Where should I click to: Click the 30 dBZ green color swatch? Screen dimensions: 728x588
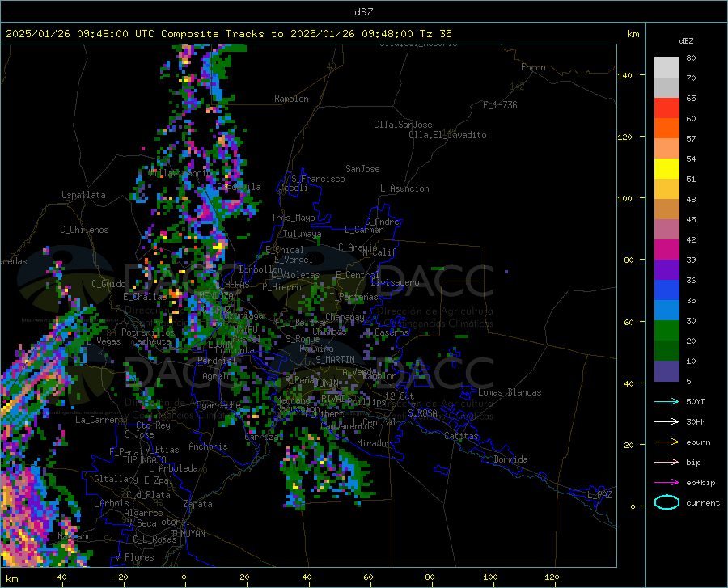(667, 331)
